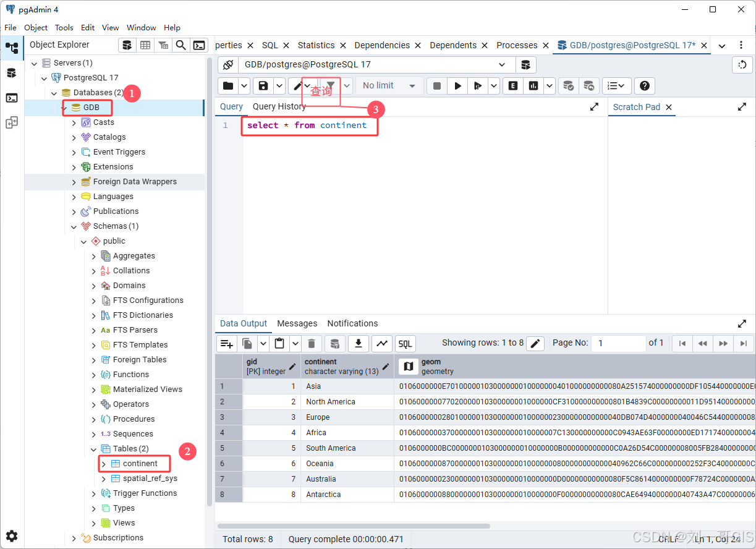Click the Commit transaction icon
This screenshot has width=756, height=549.
tap(568, 85)
